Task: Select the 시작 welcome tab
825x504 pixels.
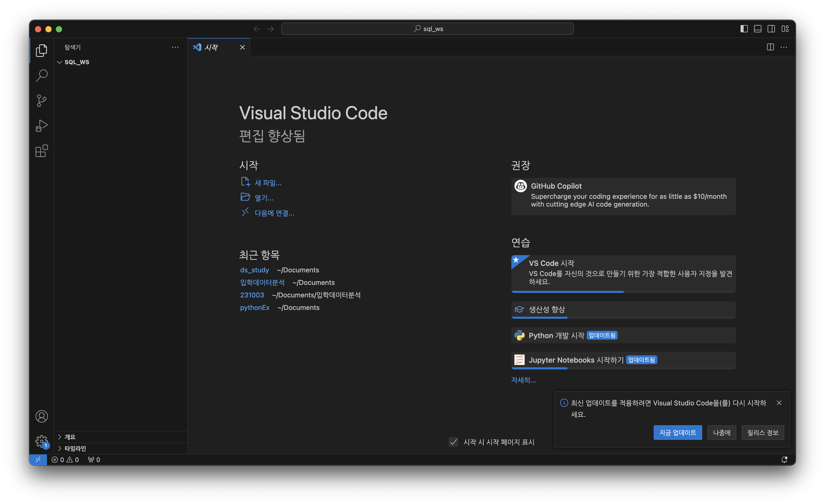Action: click(212, 47)
